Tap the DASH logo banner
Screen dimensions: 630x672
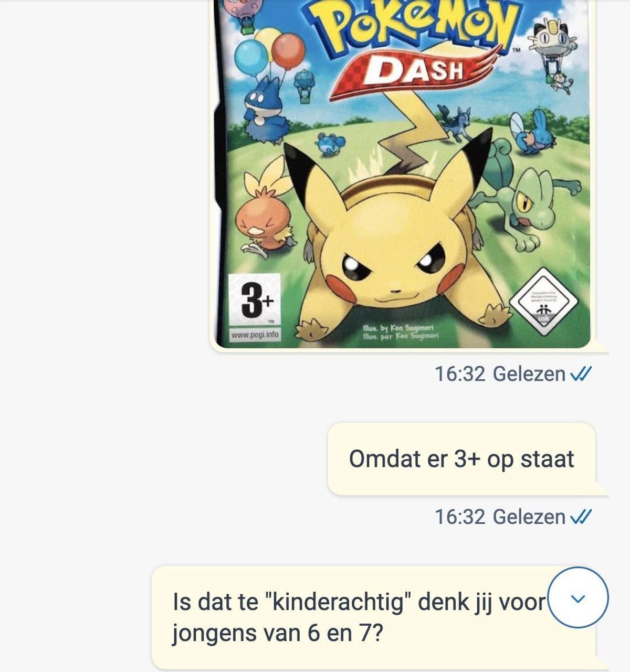[x=412, y=70]
